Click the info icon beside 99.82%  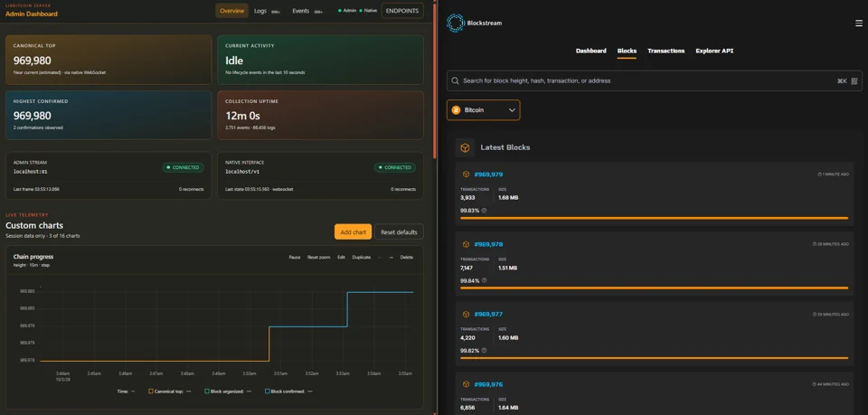(484, 350)
